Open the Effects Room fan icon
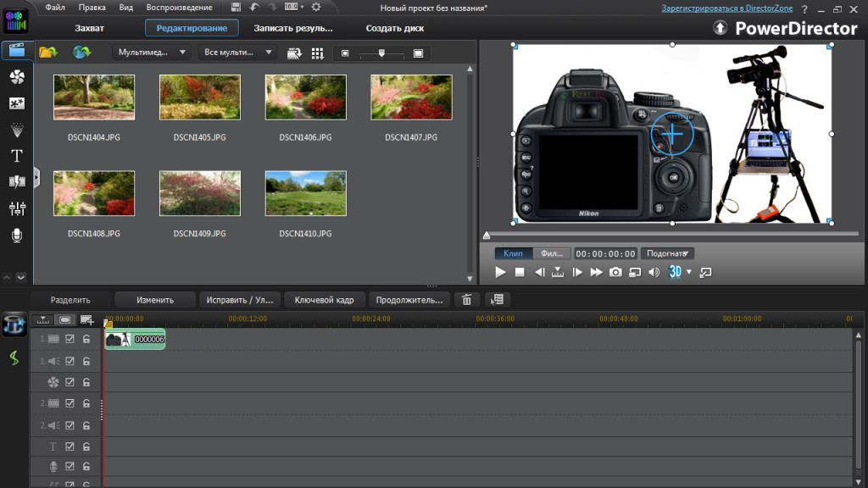The image size is (868, 488). point(17,77)
